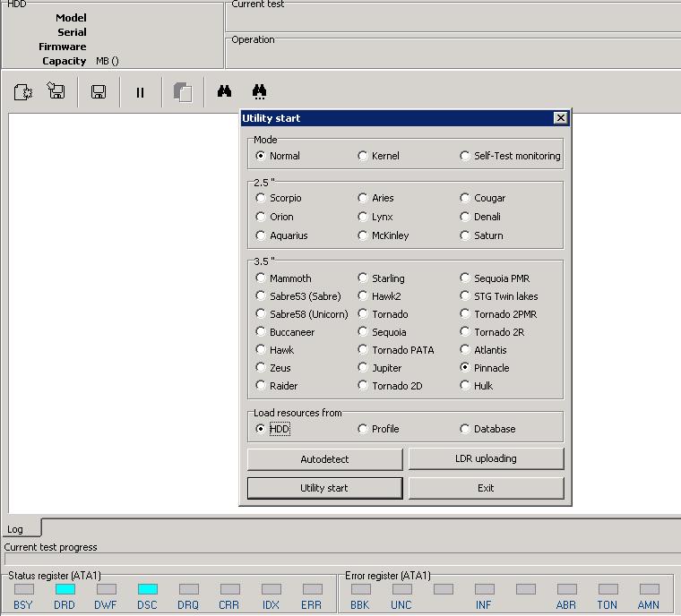Load resources from Database option

[487, 429]
